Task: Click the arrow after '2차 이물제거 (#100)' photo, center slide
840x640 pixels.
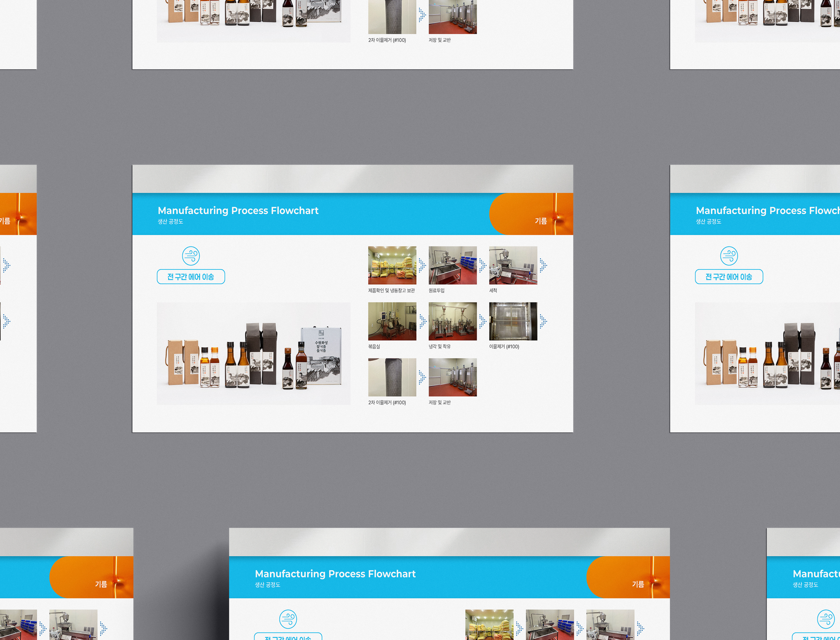Action: pyautogui.click(x=422, y=377)
